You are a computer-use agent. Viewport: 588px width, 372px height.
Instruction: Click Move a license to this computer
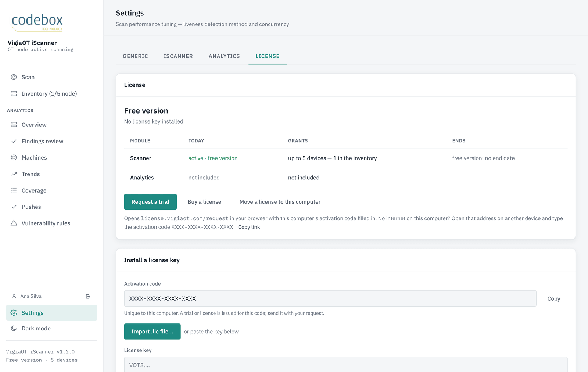click(x=280, y=202)
